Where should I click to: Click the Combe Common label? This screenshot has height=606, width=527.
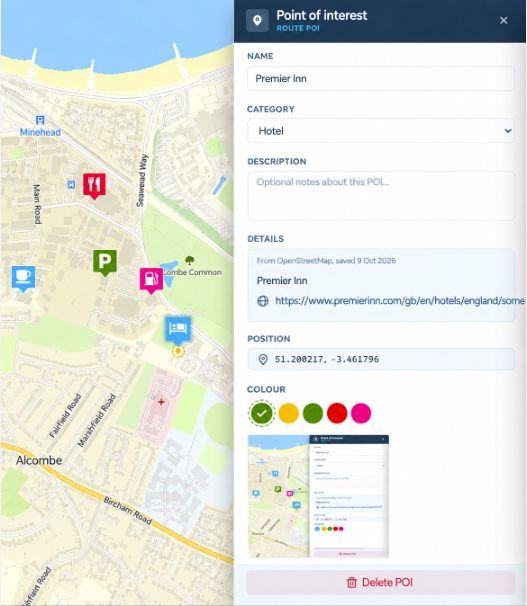coord(192,272)
